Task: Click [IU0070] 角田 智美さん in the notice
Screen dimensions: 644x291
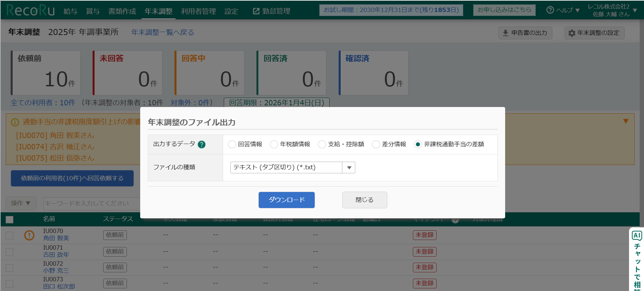Action: pyautogui.click(x=55, y=135)
